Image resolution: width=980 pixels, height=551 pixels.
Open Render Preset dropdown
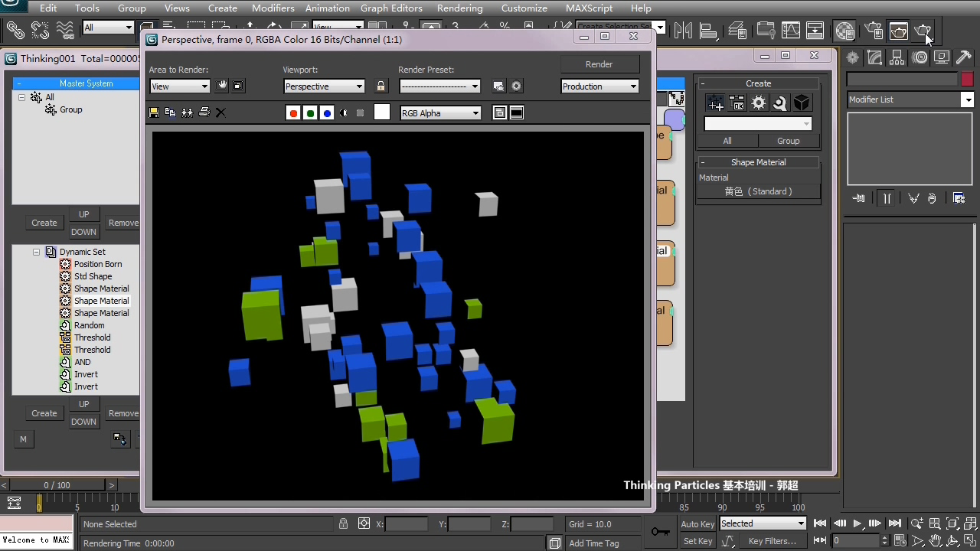[x=440, y=86]
